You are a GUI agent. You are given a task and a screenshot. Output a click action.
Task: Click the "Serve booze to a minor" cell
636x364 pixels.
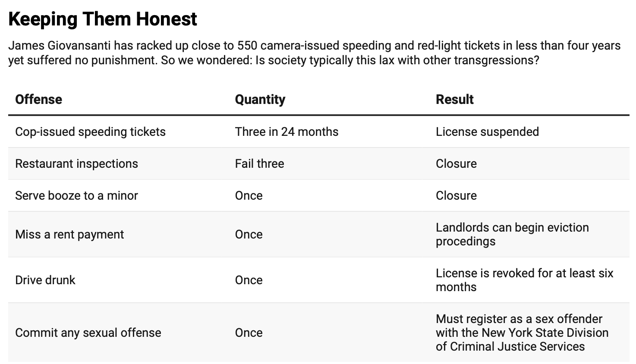pyautogui.click(x=76, y=195)
